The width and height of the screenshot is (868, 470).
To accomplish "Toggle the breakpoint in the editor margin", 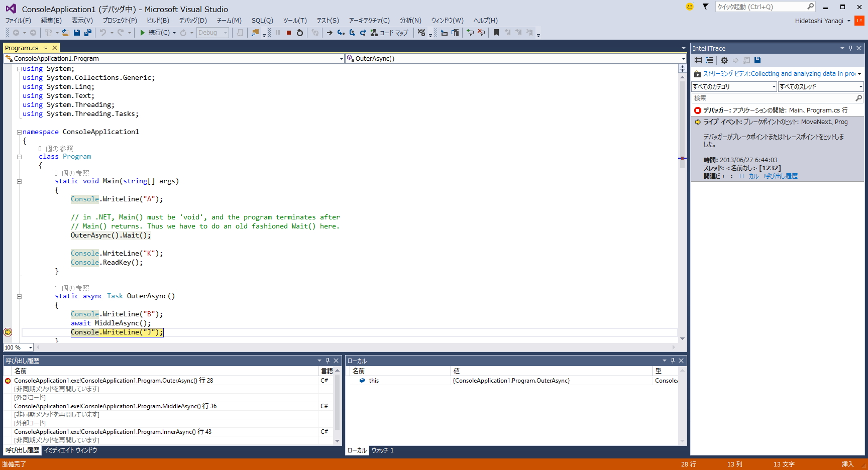I will pos(8,332).
